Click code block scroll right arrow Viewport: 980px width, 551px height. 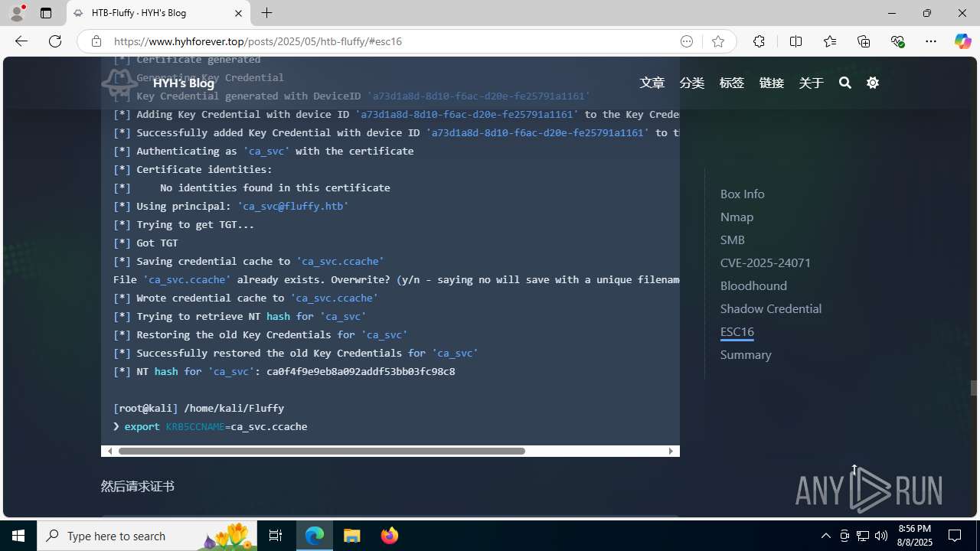coord(671,451)
